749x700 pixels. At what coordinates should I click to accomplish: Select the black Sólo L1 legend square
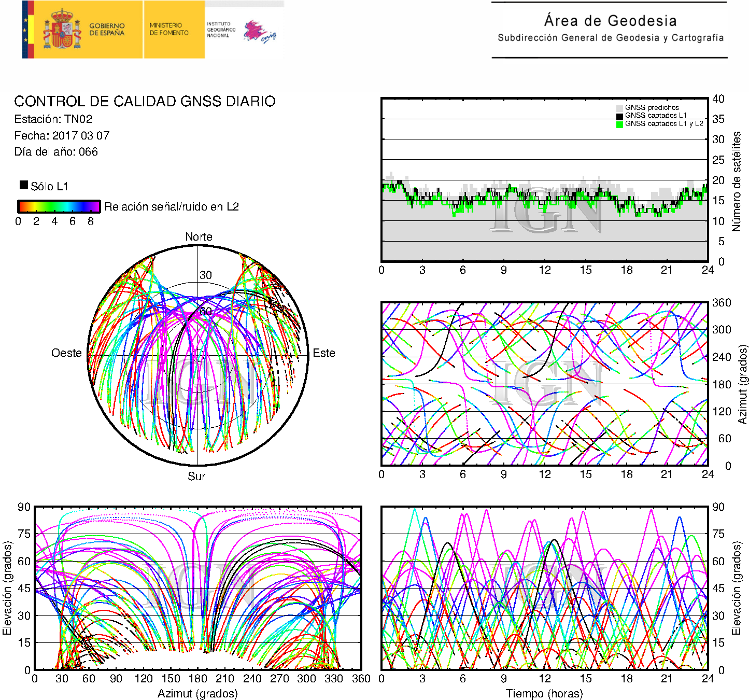pyautogui.click(x=24, y=185)
